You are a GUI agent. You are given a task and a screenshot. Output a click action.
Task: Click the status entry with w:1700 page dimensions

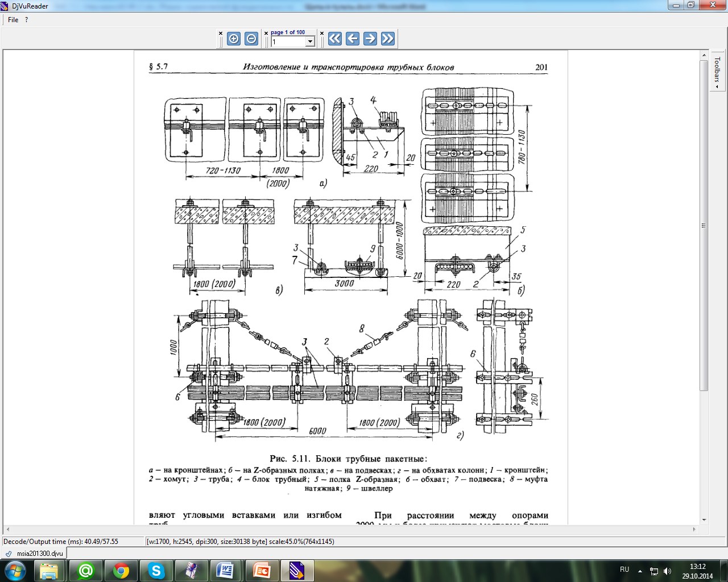(x=241, y=542)
